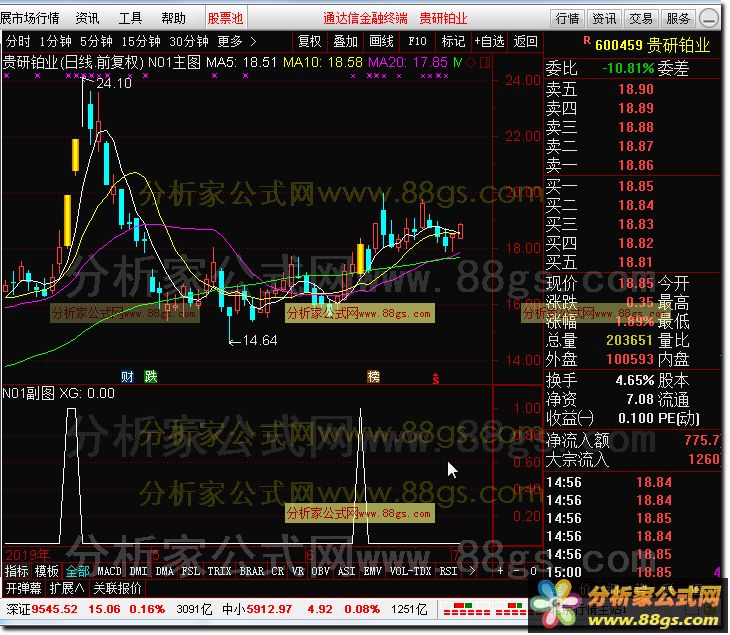Click the square icon in the MA header

click(485, 62)
